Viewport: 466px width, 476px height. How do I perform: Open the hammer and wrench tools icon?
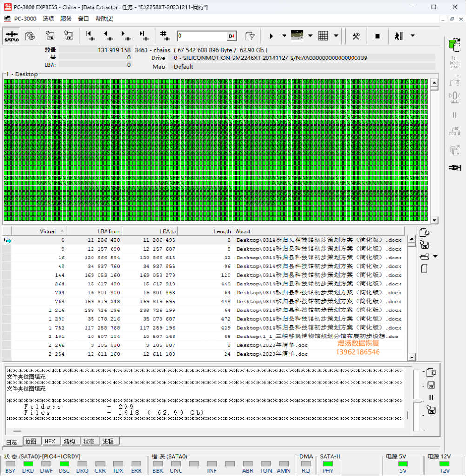(356, 36)
